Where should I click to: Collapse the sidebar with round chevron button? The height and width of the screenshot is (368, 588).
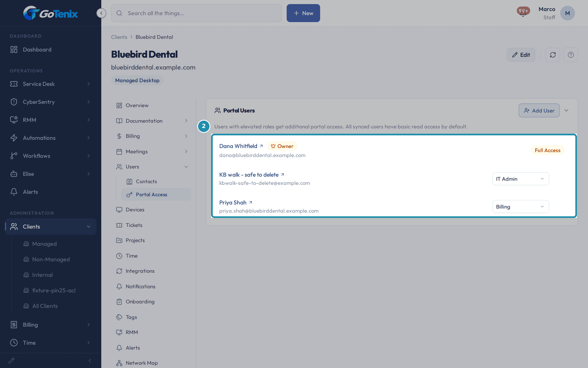coord(101,13)
